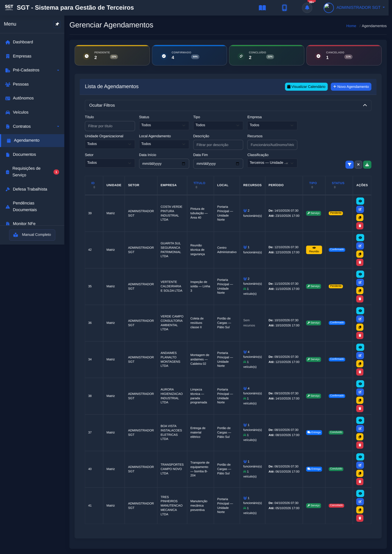Image resolution: width=392 pixels, height=554 pixels.
Task: Open the Tipo filter dropdown
Action: [x=218, y=125]
